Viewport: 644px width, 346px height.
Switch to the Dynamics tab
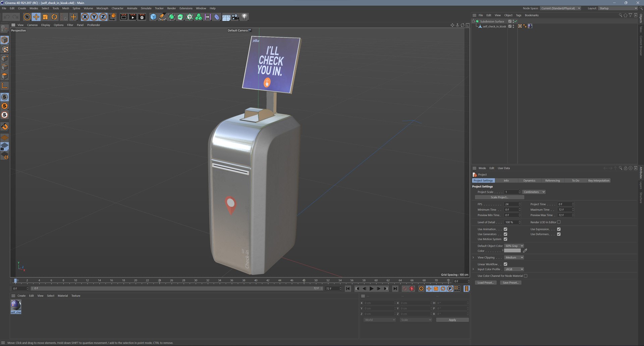(x=529, y=181)
